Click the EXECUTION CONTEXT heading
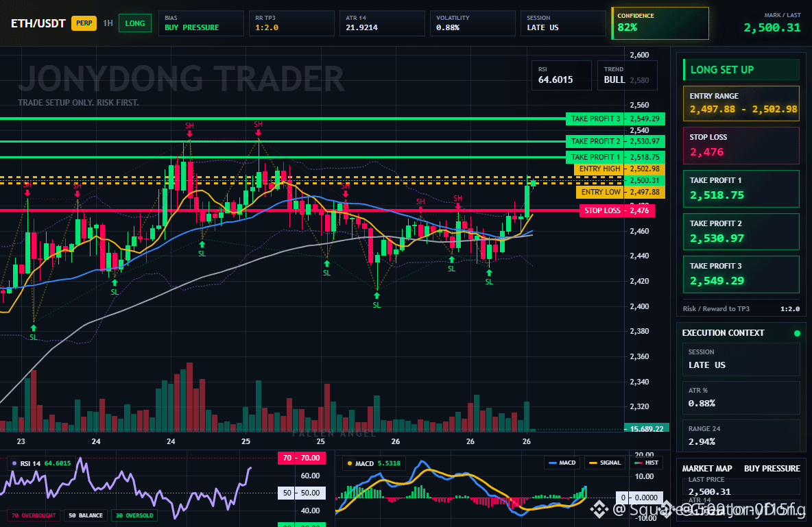The image size is (812, 527). pyautogui.click(x=723, y=333)
